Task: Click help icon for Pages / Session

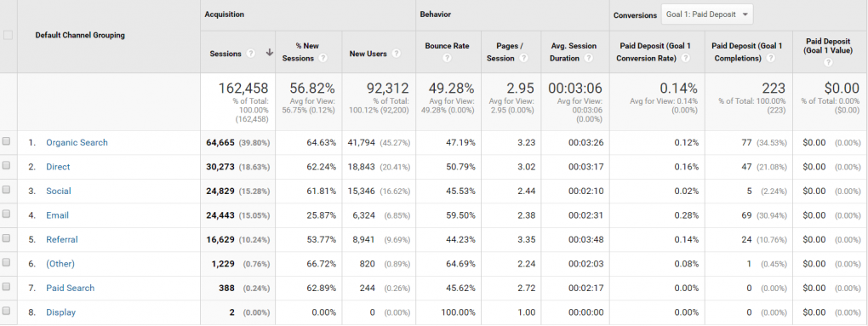Action: point(523,58)
